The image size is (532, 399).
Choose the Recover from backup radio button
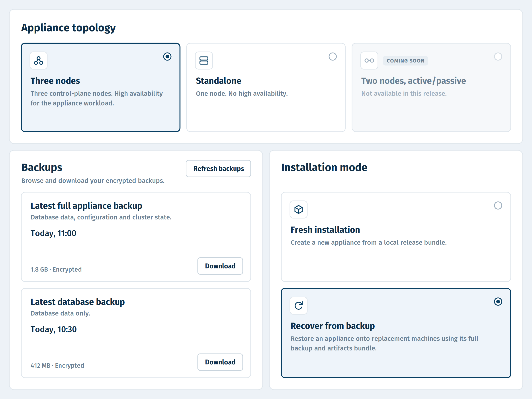498,301
